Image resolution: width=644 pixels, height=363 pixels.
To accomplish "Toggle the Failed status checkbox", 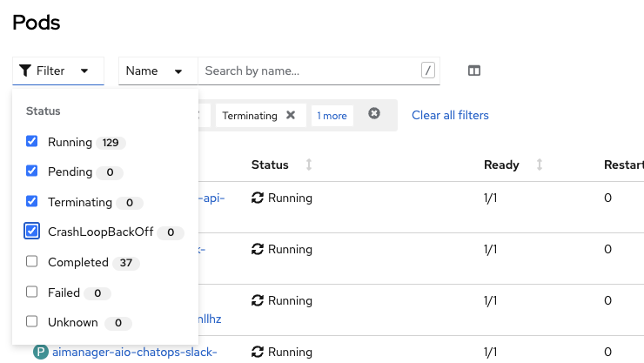I will pyautogui.click(x=32, y=292).
